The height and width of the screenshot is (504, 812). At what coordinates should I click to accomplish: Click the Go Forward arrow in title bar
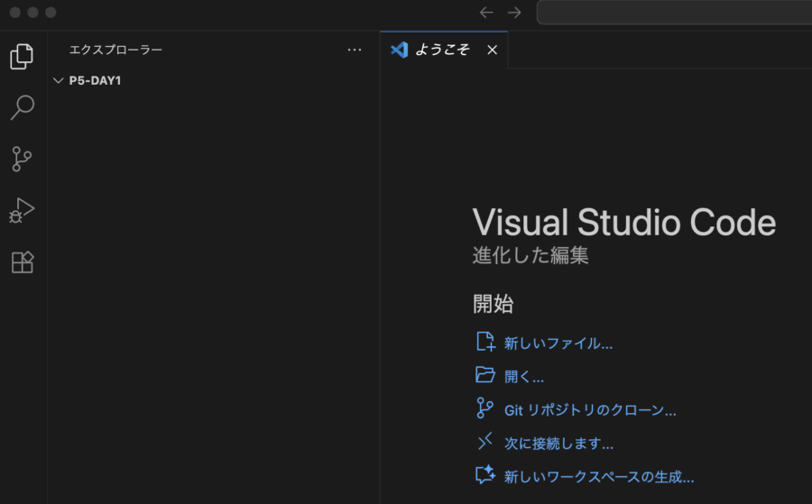[514, 13]
